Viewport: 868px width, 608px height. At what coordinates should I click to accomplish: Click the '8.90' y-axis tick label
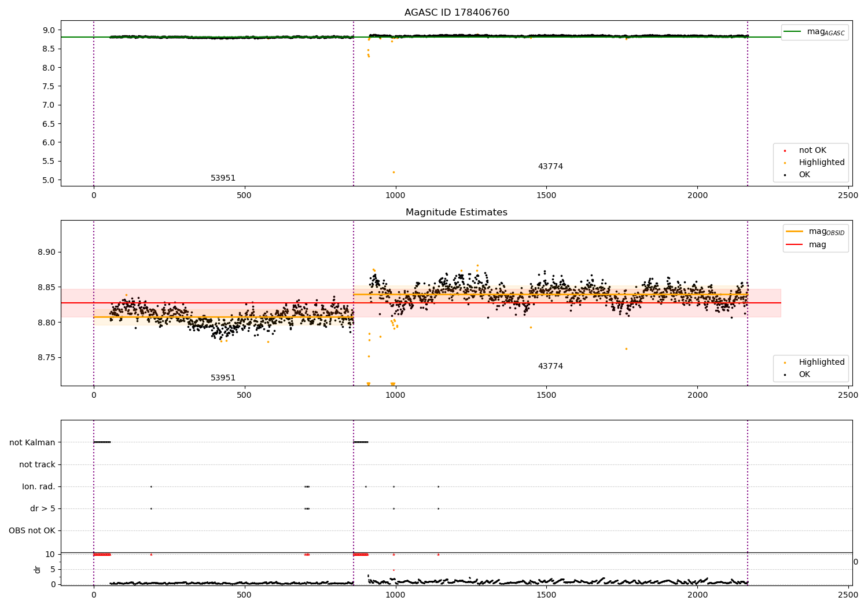point(47,252)
